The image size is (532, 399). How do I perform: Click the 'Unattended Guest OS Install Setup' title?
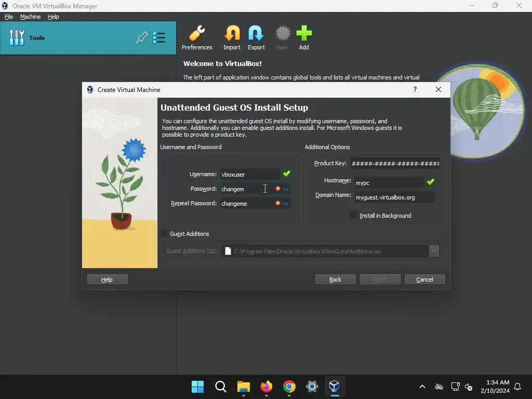tap(234, 107)
